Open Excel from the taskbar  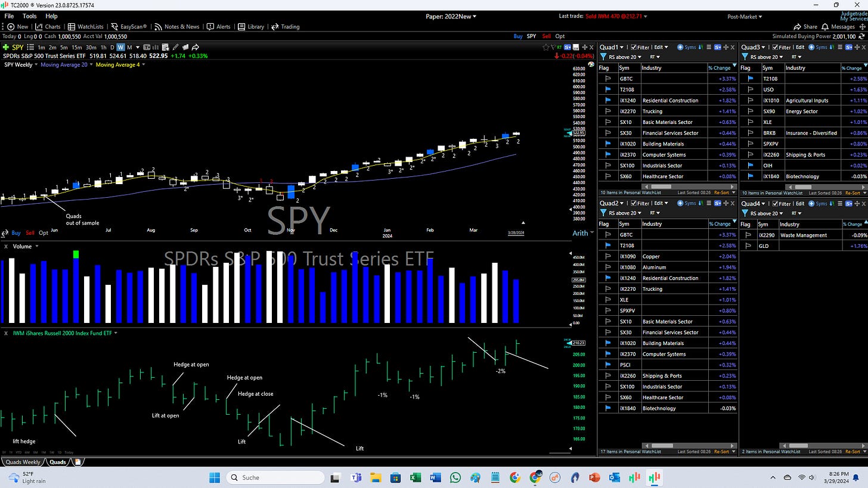(x=415, y=477)
